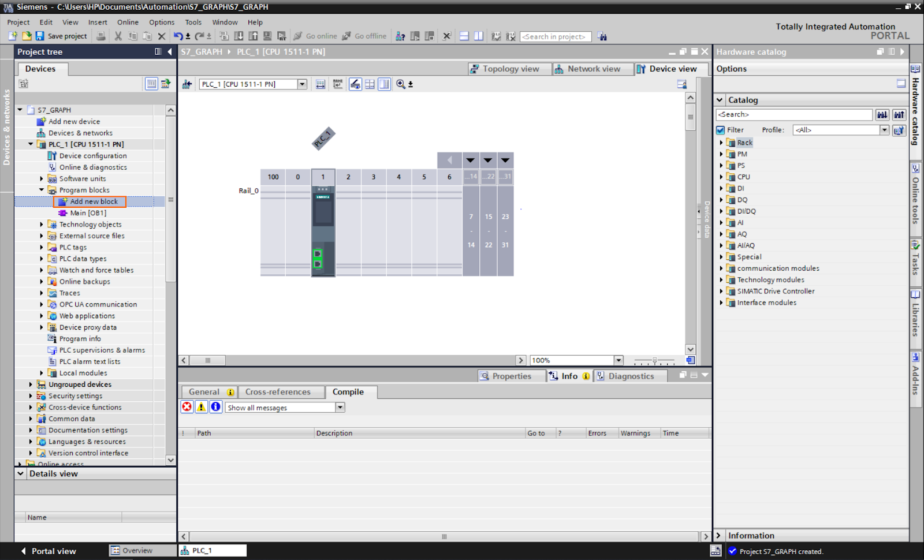Click the Download to device icon
The width and height of the screenshot is (924, 560).
pos(239,36)
